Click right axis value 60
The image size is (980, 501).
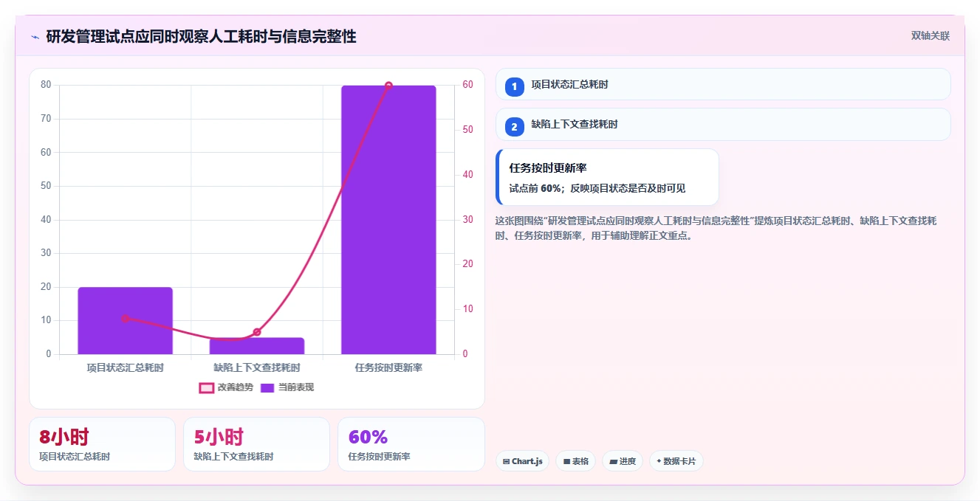coord(467,85)
